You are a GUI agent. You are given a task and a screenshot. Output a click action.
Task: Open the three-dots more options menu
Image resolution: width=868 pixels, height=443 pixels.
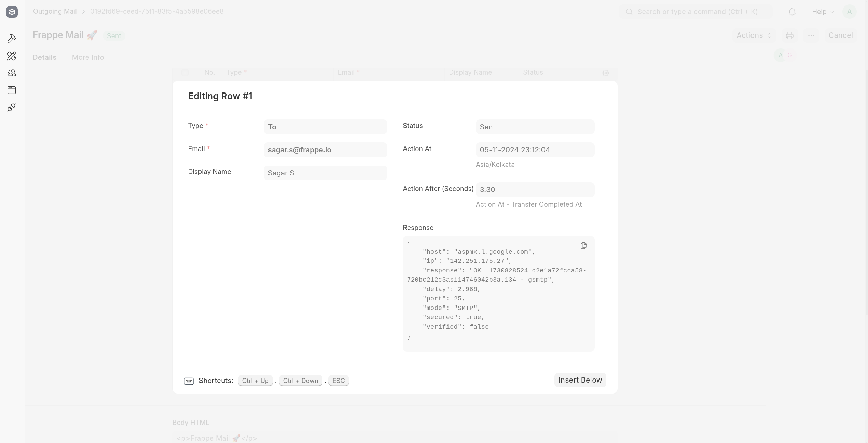coord(811,35)
